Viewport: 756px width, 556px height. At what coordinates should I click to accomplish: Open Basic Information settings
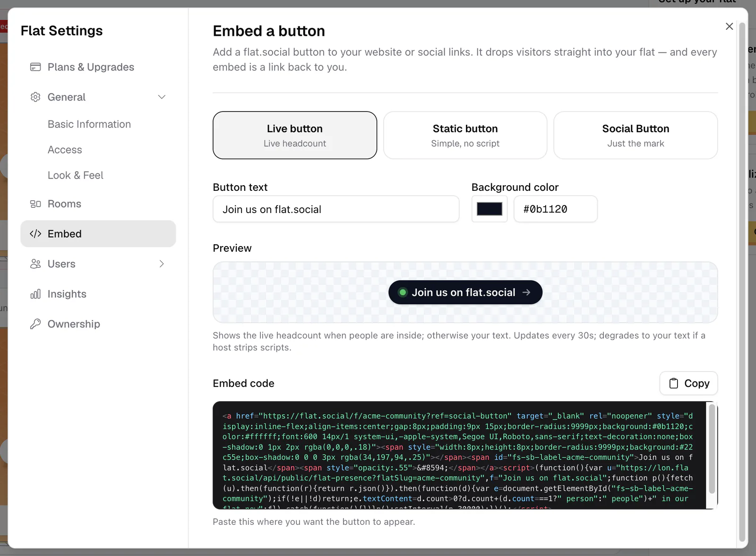coord(89,124)
